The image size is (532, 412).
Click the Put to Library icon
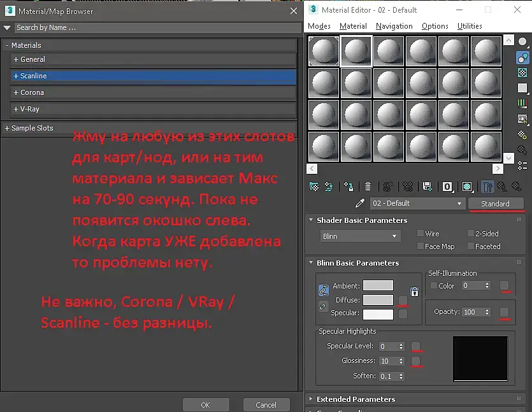427,187
